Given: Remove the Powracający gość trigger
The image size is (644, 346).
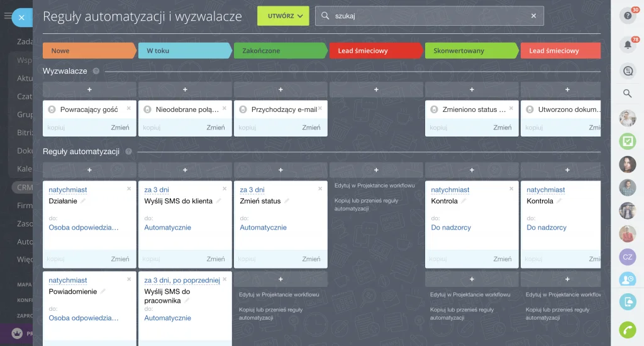Looking at the screenshot, I should pyautogui.click(x=129, y=108).
